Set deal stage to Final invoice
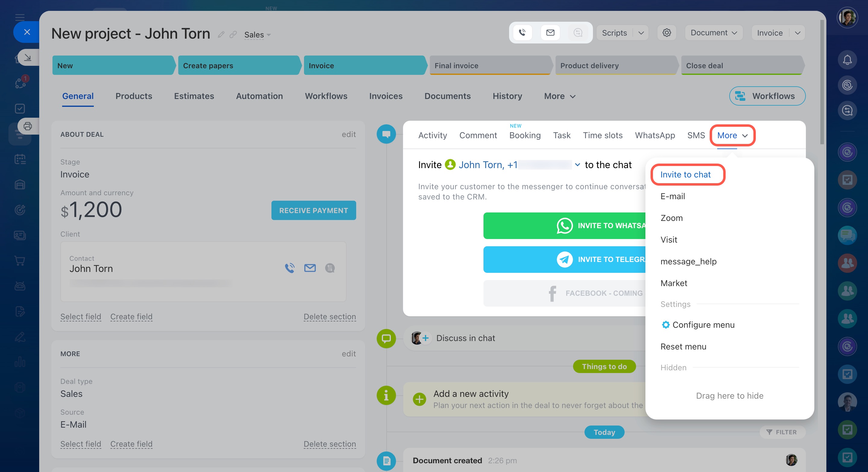Viewport: 868px width, 472px height. click(x=489, y=65)
